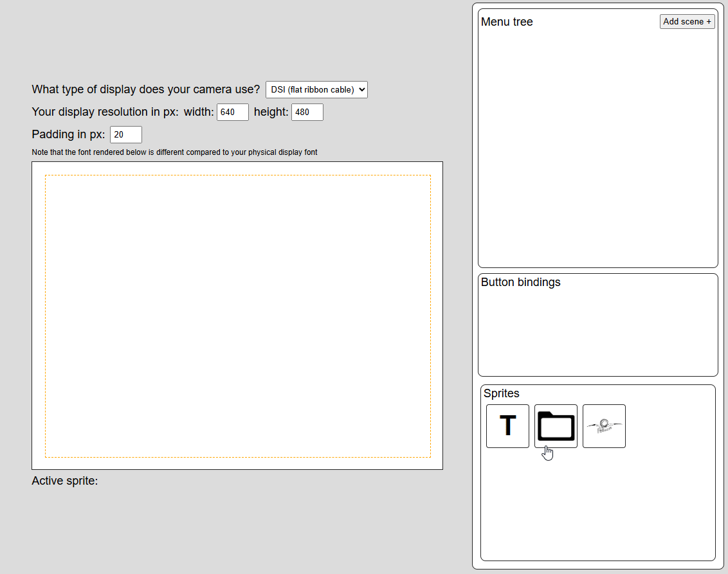Select the winged logo image sprite
The height and width of the screenshot is (574, 728).
pyautogui.click(x=604, y=426)
